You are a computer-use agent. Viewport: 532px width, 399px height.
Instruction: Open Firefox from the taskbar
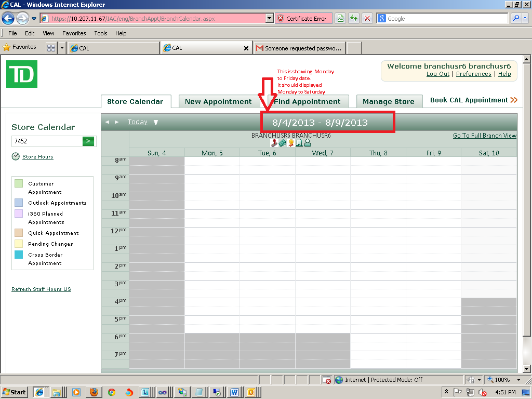[94, 392]
